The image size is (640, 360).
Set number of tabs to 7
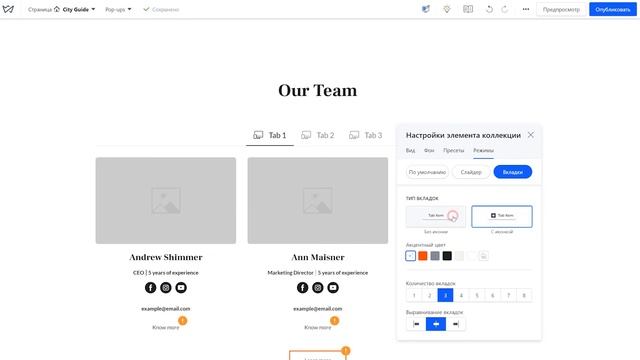click(x=509, y=295)
